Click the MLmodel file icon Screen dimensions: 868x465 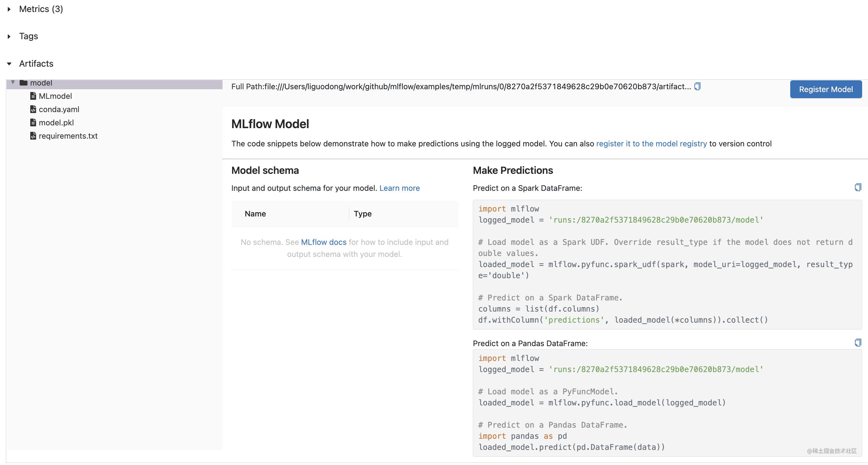[x=33, y=96]
